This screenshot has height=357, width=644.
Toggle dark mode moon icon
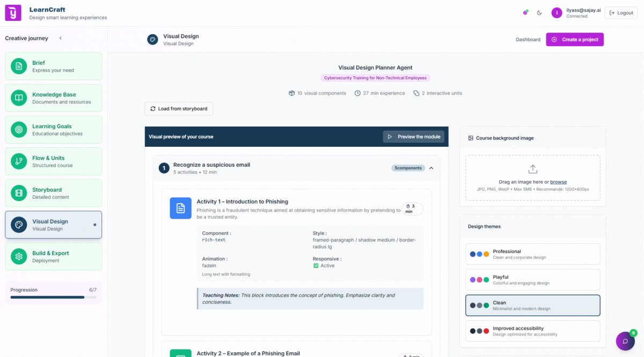click(539, 13)
